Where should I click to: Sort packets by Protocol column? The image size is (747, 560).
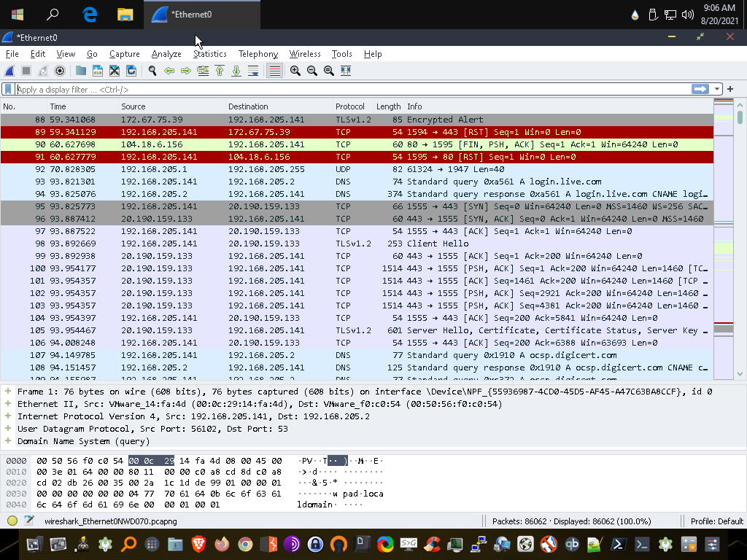coord(354,106)
